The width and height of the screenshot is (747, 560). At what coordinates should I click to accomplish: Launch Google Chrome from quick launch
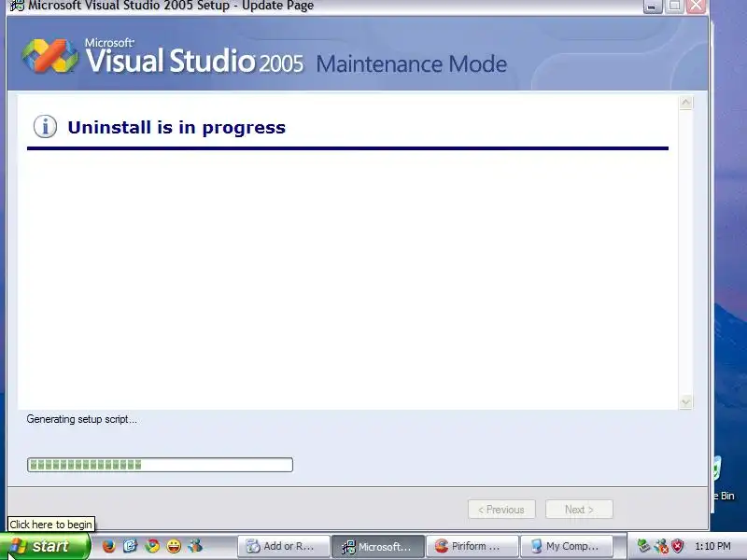[x=152, y=546]
